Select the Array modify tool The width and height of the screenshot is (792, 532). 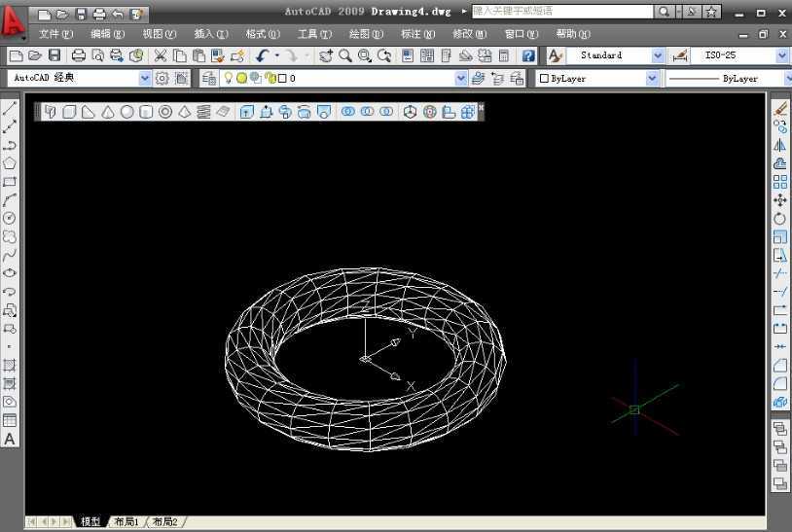(780, 182)
